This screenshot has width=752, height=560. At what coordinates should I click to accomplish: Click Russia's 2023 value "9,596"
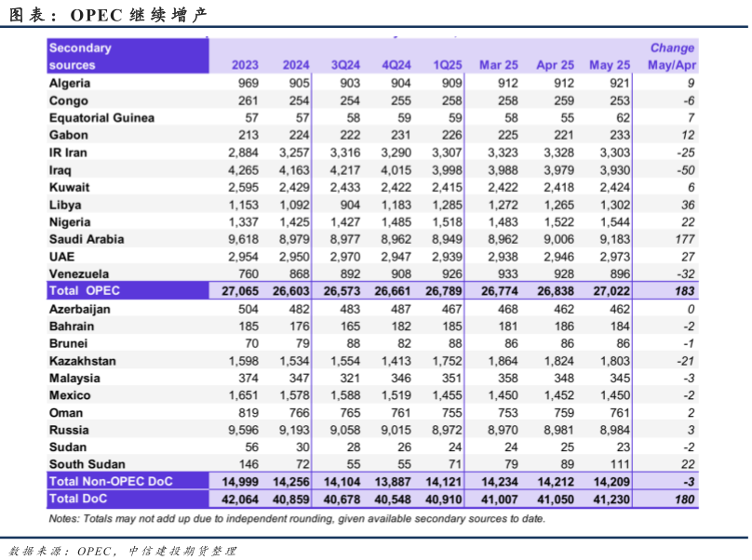(x=243, y=430)
